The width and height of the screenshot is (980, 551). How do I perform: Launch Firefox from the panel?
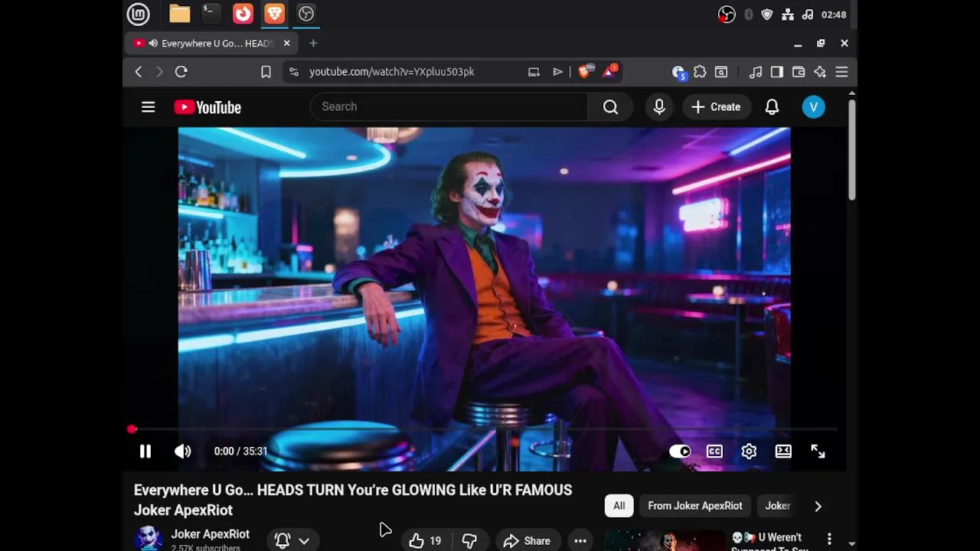(243, 14)
